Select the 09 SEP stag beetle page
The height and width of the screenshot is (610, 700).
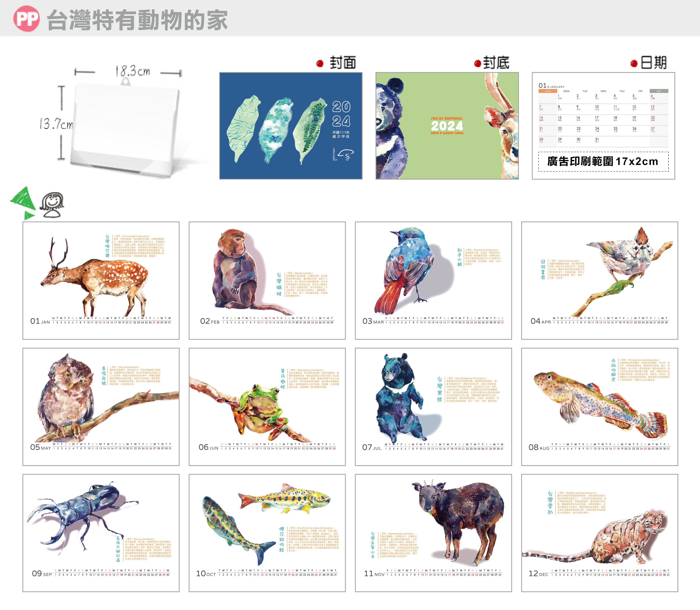(101, 533)
